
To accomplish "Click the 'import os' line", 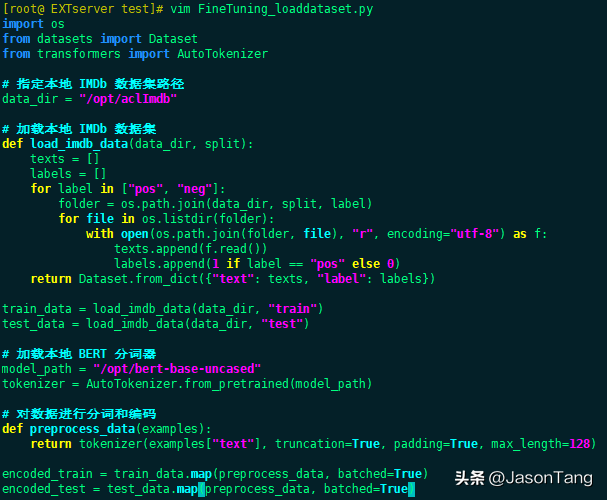I will click(34, 24).
